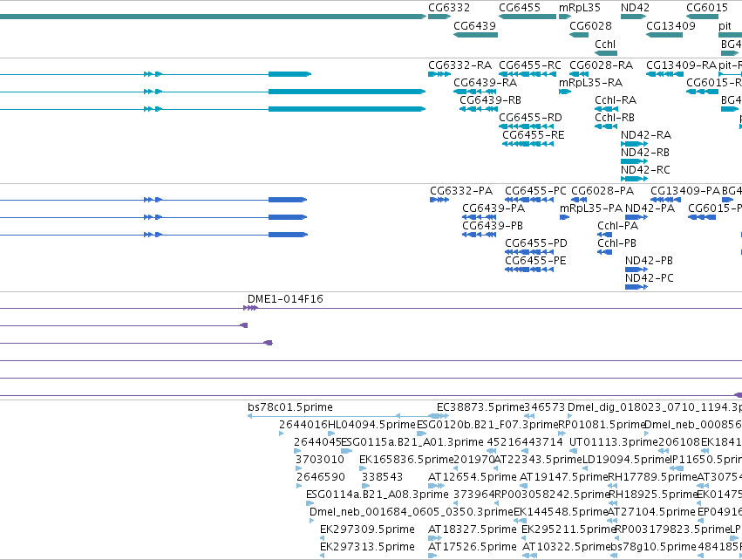
Task: Select the 3703010 EST label
Action: pos(320,460)
